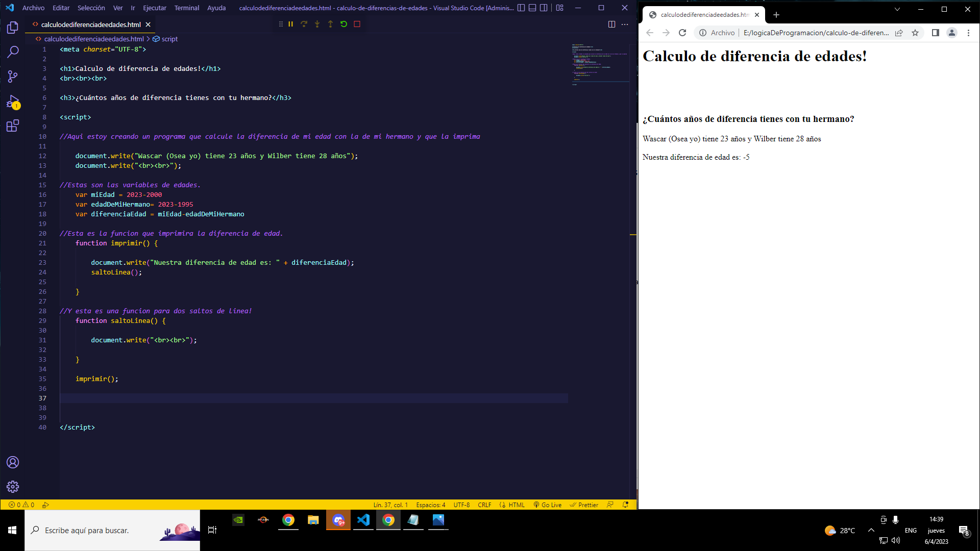Image resolution: width=980 pixels, height=551 pixels.
Task: Open the Search view in the activity bar
Action: [x=13, y=52]
